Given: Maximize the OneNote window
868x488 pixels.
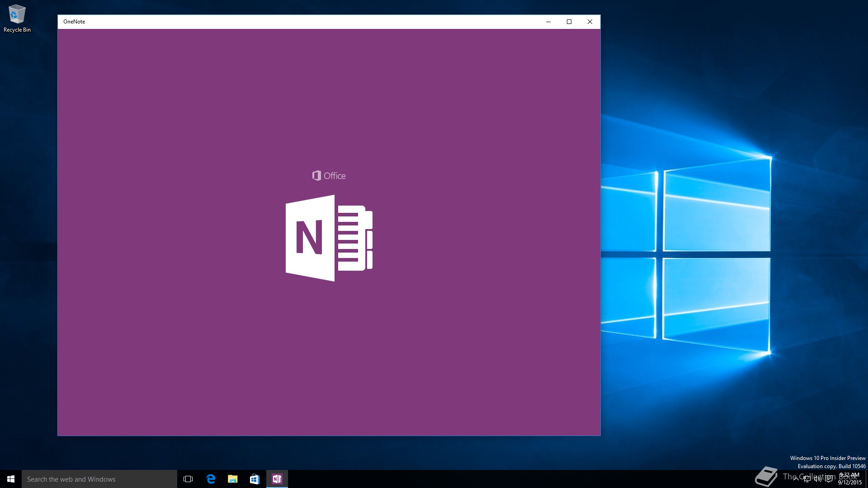Looking at the screenshot, I should [x=569, y=22].
